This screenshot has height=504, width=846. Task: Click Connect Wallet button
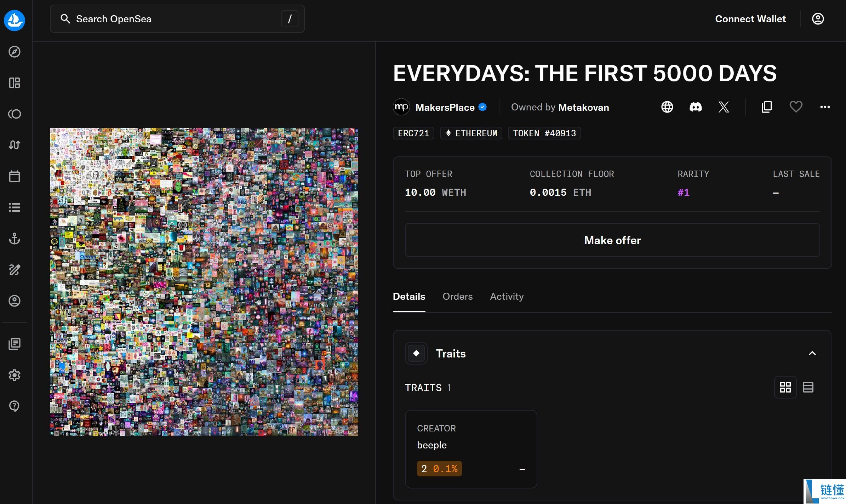[x=750, y=19]
